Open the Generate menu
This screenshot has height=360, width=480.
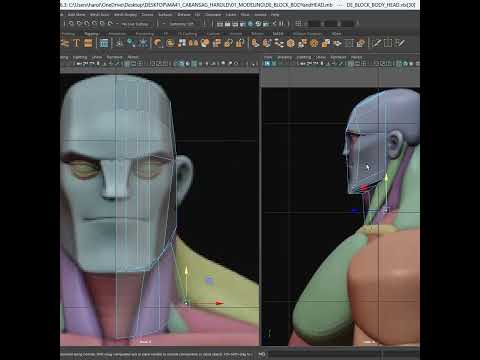coord(213,15)
